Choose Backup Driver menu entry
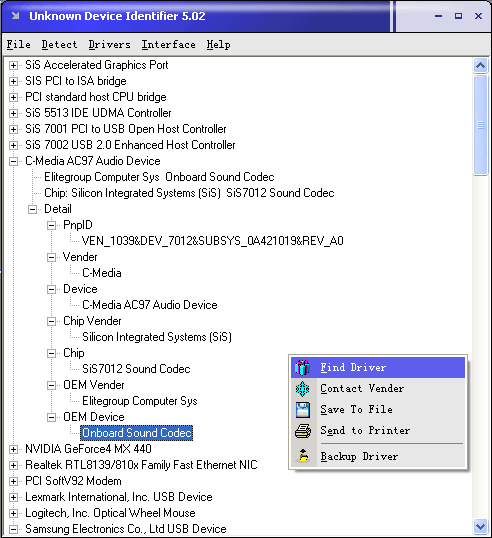The height and width of the screenshot is (538, 492). coord(378,456)
